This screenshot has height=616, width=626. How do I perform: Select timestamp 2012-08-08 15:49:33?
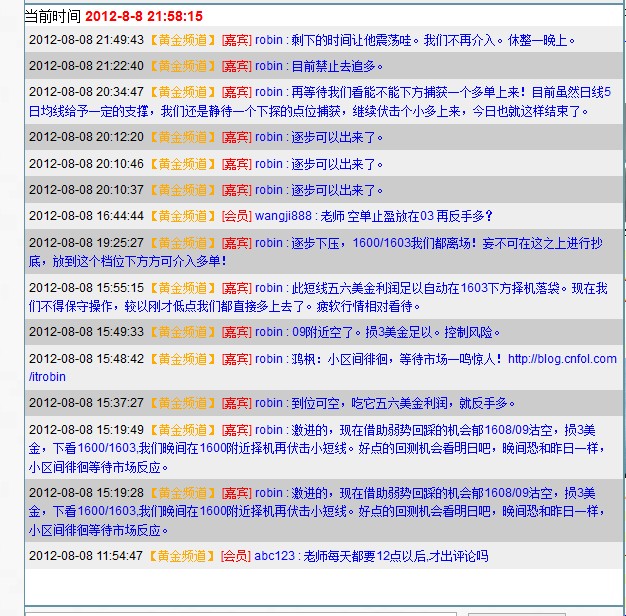pyautogui.click(x=86, y=332)
